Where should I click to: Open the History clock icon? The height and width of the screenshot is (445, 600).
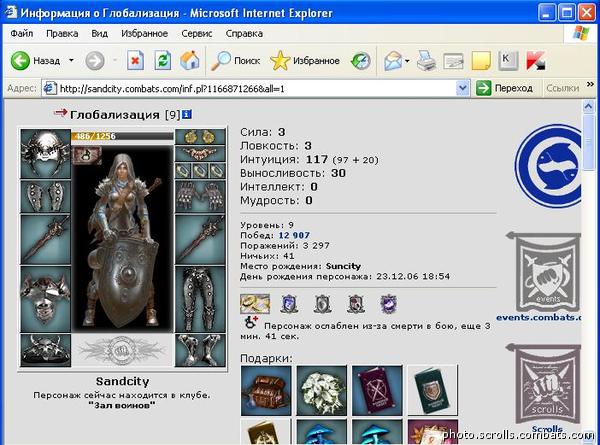[x=360, y=60]
